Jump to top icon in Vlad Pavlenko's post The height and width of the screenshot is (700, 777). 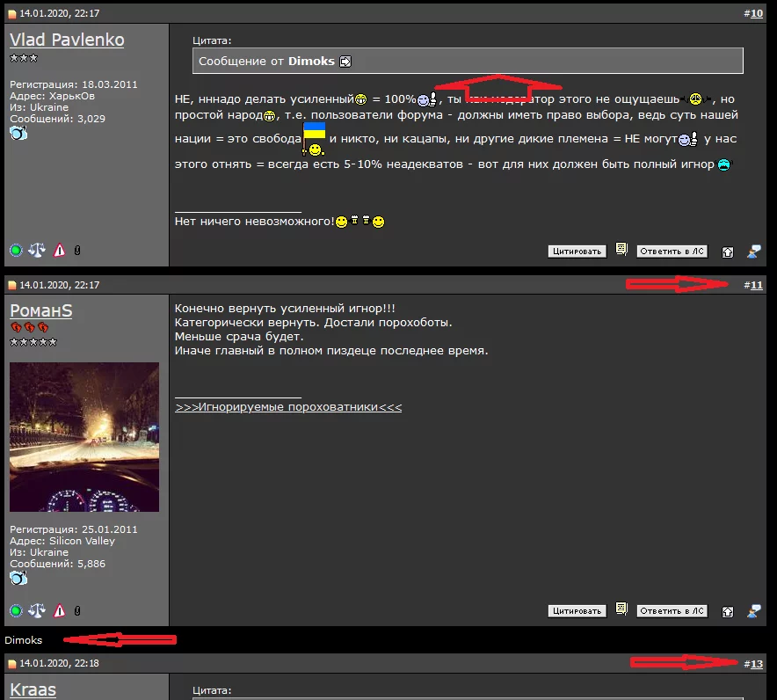[x=728, y=252]
